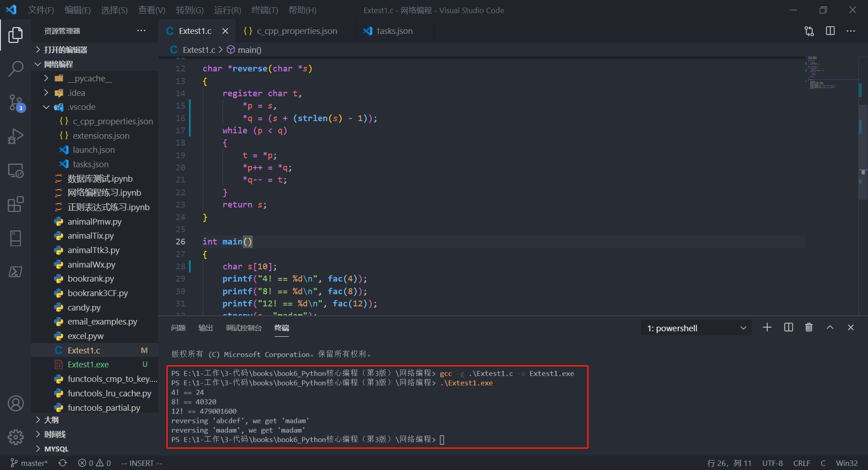Switch to 调试控制台 panel tab
The height and width of the screenshot is (470, 868).
(244, 328)
